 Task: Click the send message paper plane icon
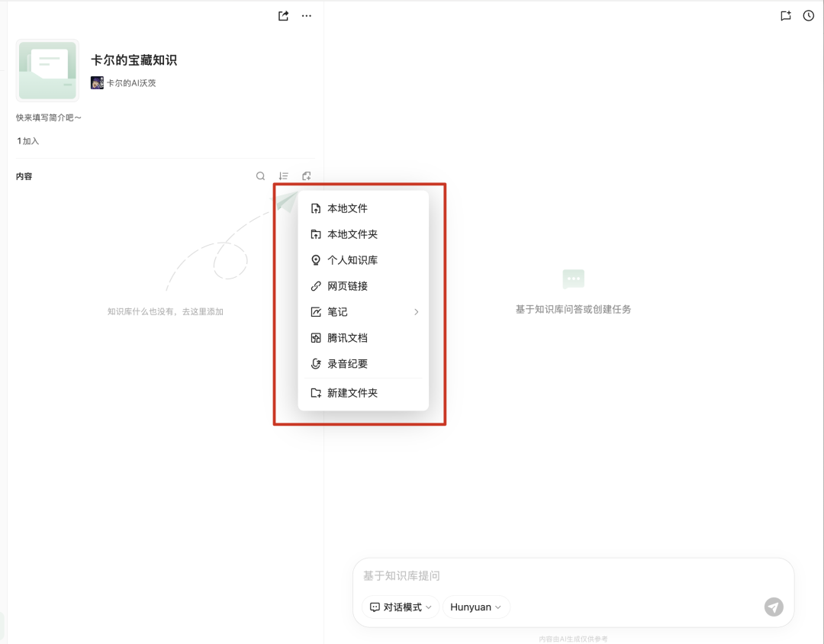pyautogui.click(x=774, y=607)
